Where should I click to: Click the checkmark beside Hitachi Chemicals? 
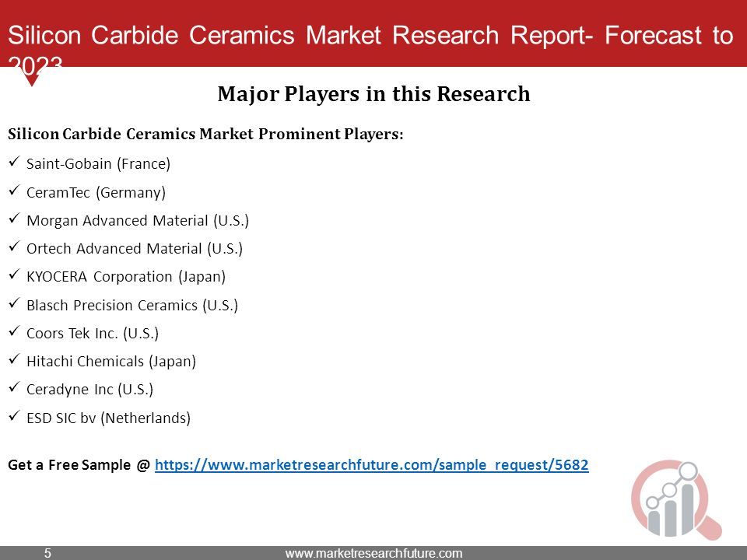click(x=14, y=359)
